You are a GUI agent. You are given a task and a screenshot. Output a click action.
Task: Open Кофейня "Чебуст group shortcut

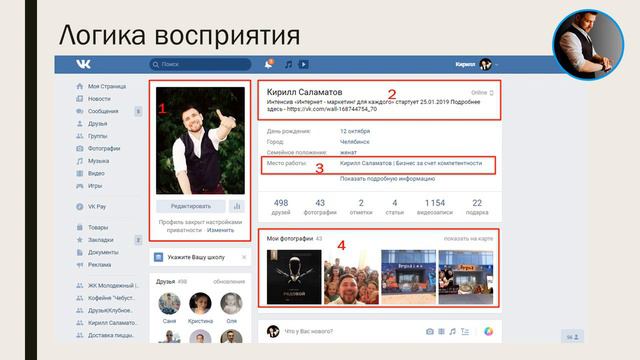(x=106, y=298)
